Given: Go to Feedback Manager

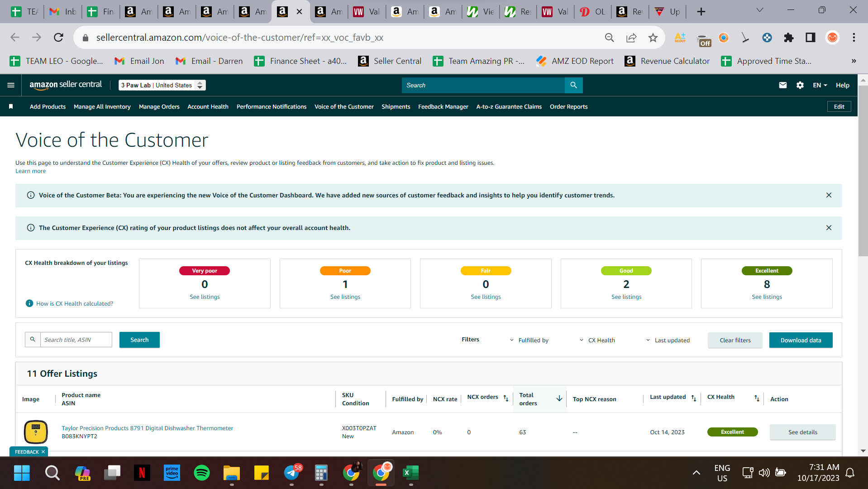Looking at the screenshot, I should coord(443,106).
